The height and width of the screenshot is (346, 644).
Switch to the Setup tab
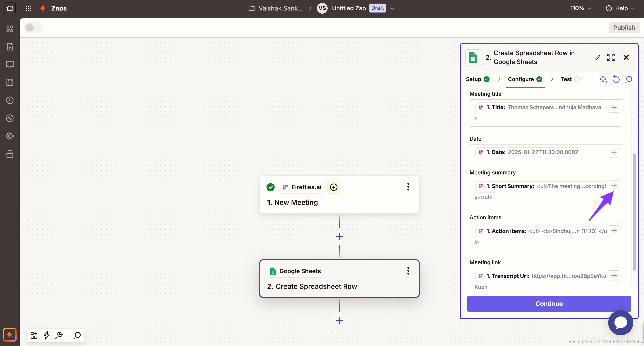(477, 79)
